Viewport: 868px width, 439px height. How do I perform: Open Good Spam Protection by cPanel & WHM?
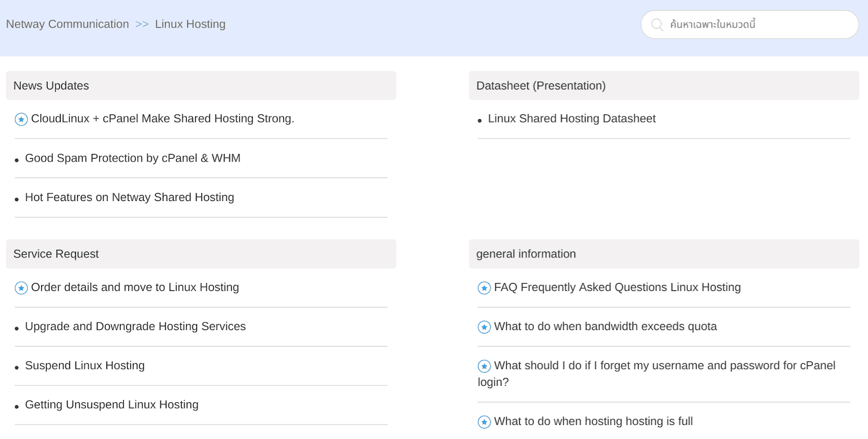133,158
